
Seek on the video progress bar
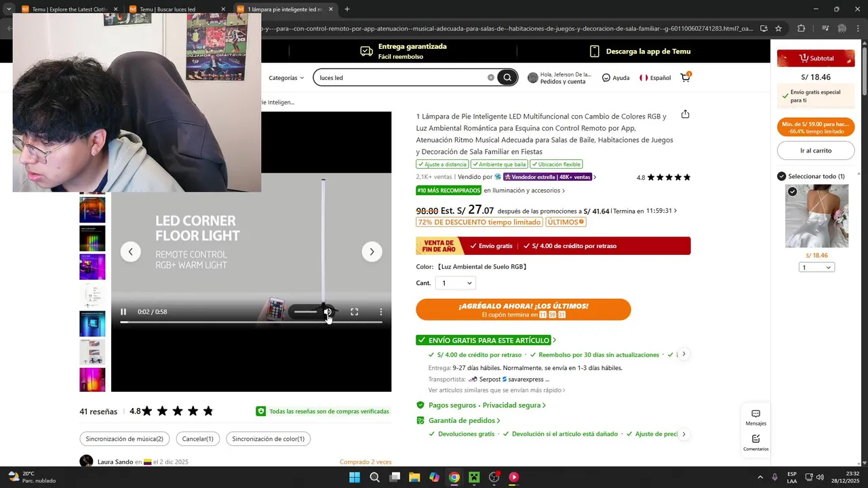251,322
